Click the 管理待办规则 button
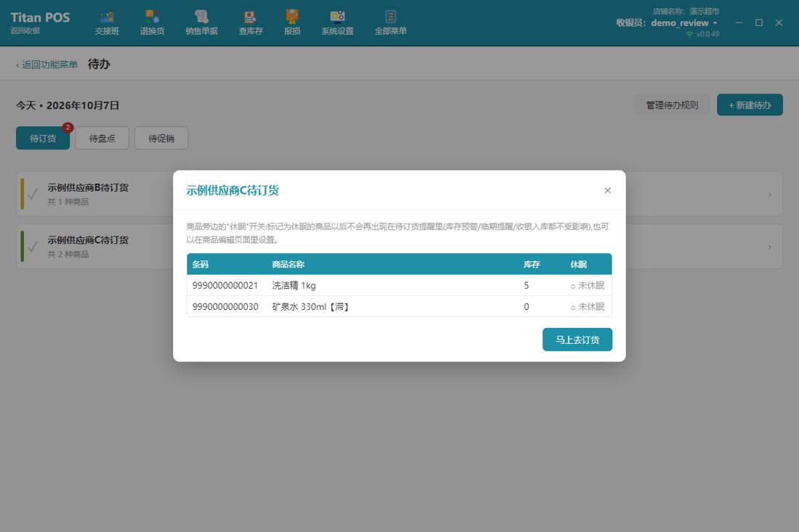 [x=672, y=105]
